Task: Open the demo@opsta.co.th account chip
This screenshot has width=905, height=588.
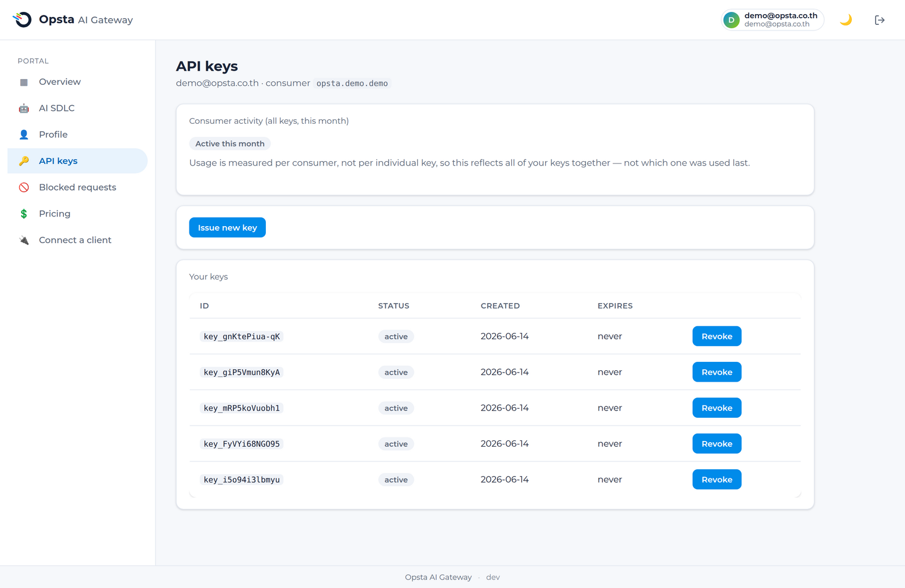Action: coord(773,20)
